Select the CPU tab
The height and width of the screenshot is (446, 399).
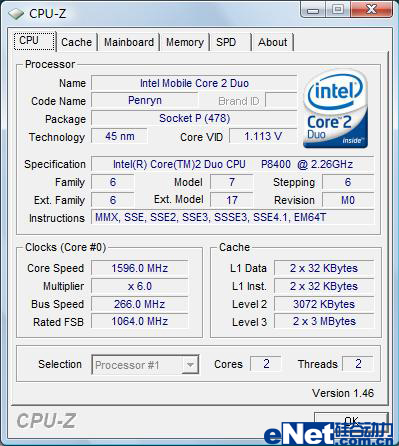pyautogui.click(x=34, y=41)
